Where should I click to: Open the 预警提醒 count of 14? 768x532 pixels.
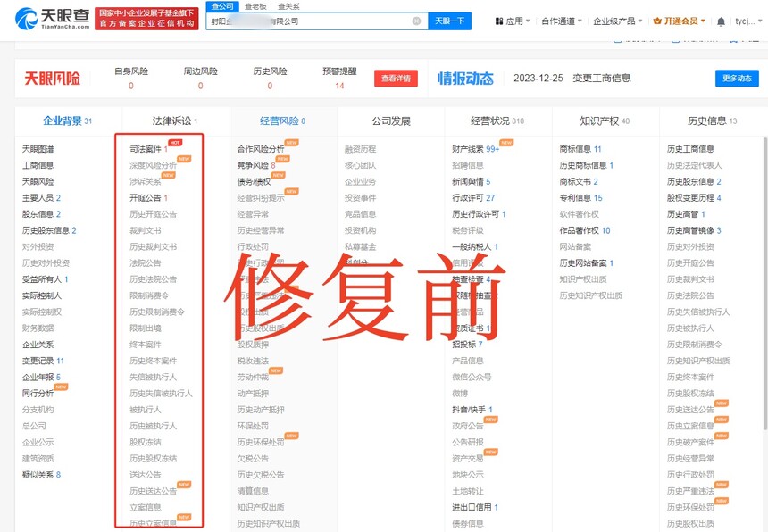point(339,86)
